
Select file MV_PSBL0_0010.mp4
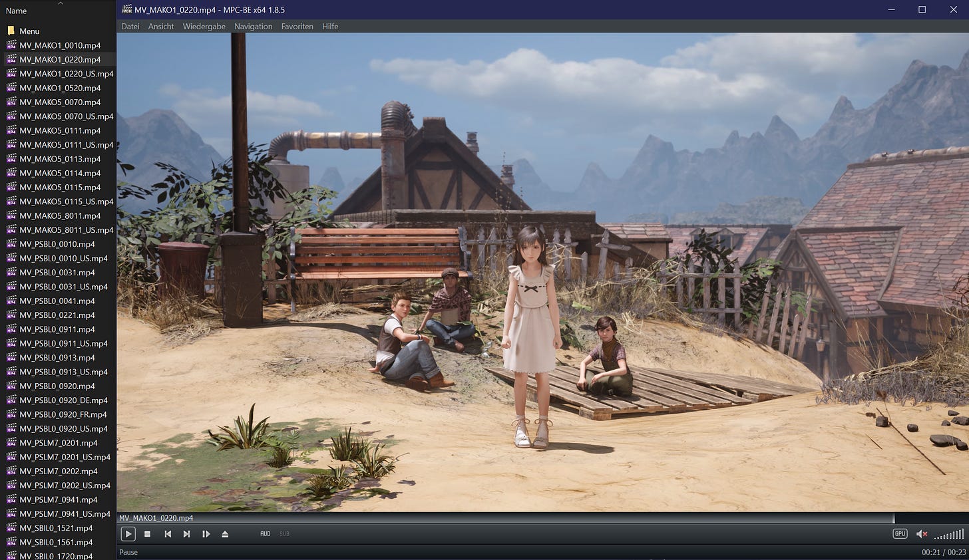[x=58, y=244]
